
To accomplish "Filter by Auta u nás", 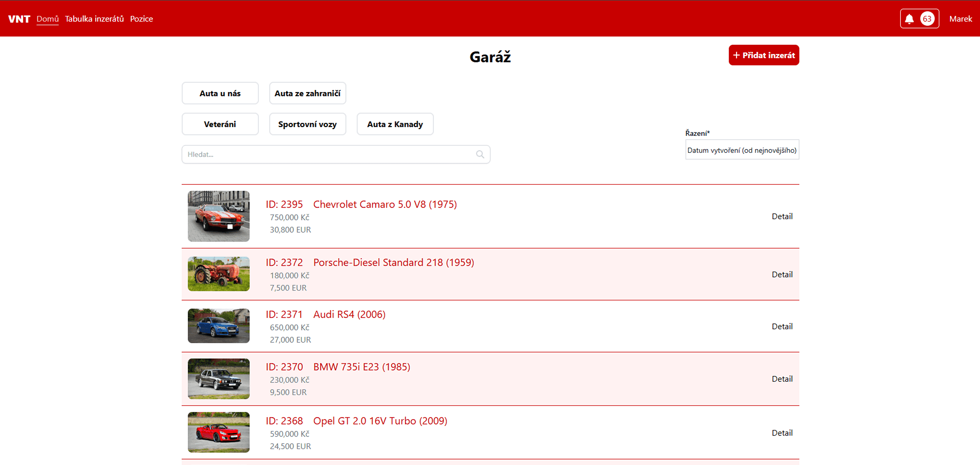I will (x=220, y=93).
